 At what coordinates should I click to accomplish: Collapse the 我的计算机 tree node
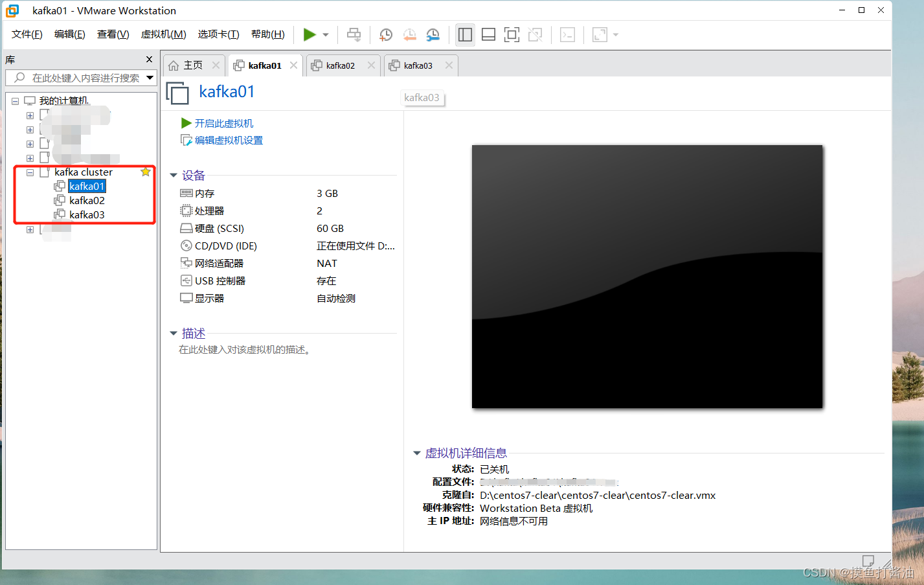coord(15,101)
